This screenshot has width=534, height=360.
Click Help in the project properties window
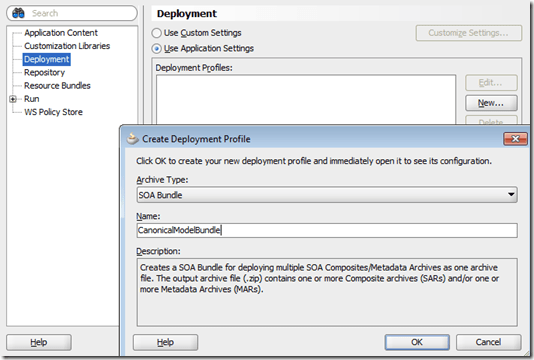point(39,342)
